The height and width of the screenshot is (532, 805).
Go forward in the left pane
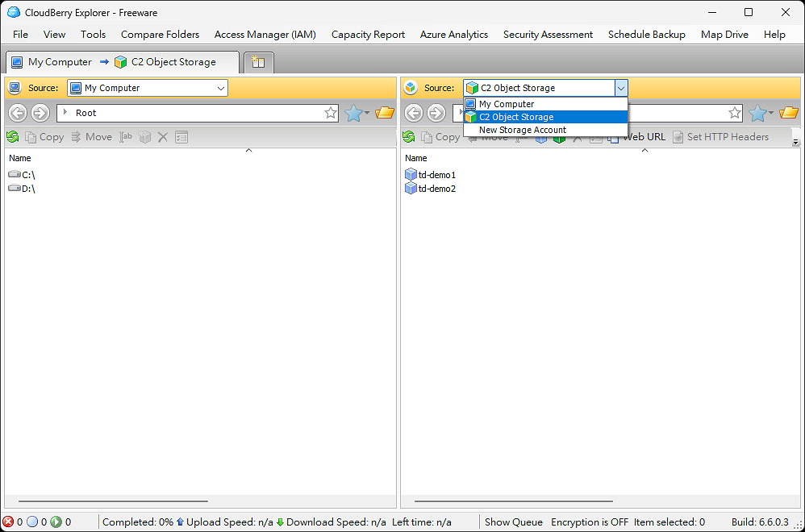40,113
